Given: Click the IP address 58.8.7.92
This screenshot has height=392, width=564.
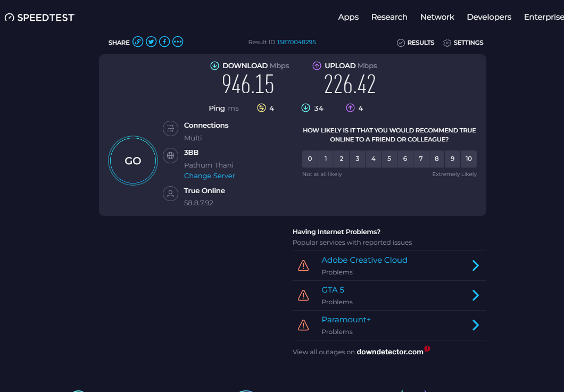Looking at the screenshot, I should click(x=198, y=203).
